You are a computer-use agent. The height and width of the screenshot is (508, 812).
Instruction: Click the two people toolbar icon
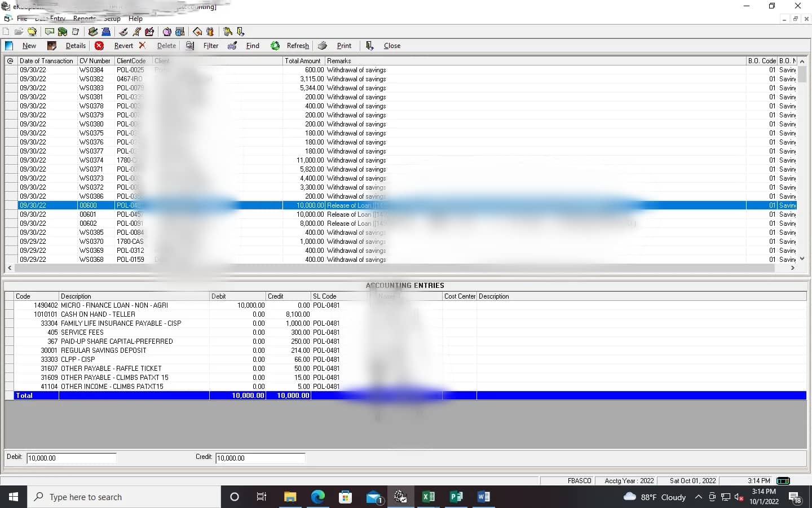tap(210, 32)
